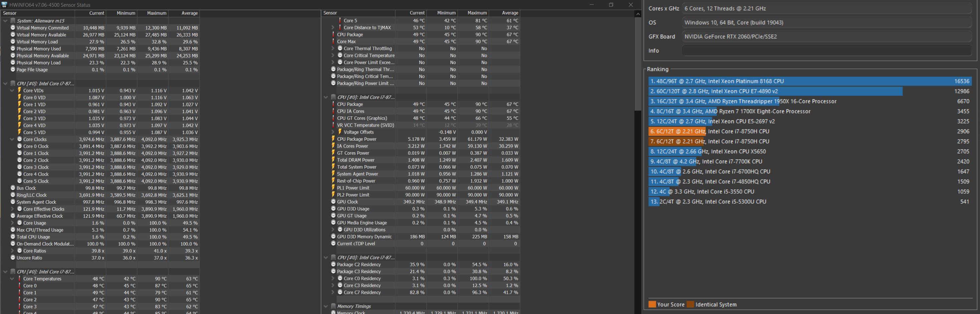Expand the Core Thermal Throttling node
980x314 pixels.
point(332,48)
